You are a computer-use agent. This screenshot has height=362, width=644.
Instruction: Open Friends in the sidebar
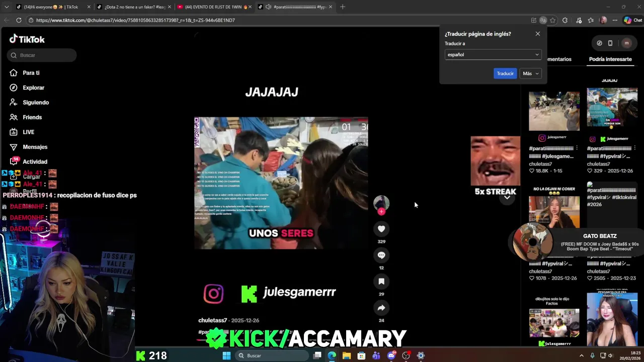pos(32,117)
